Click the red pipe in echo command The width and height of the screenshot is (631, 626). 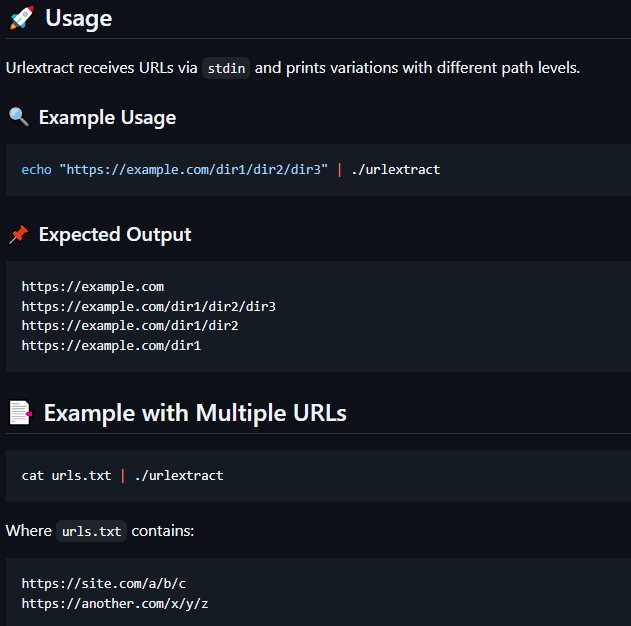340,169
